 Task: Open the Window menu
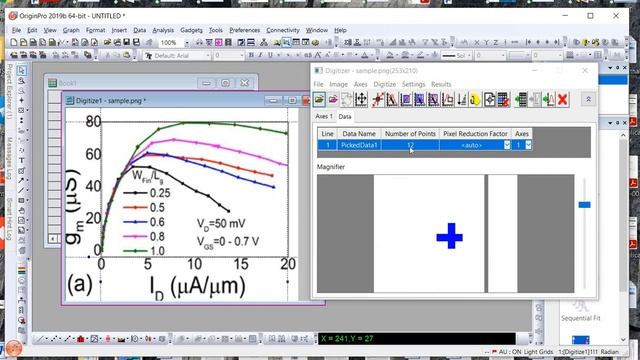tap(317, 30)
